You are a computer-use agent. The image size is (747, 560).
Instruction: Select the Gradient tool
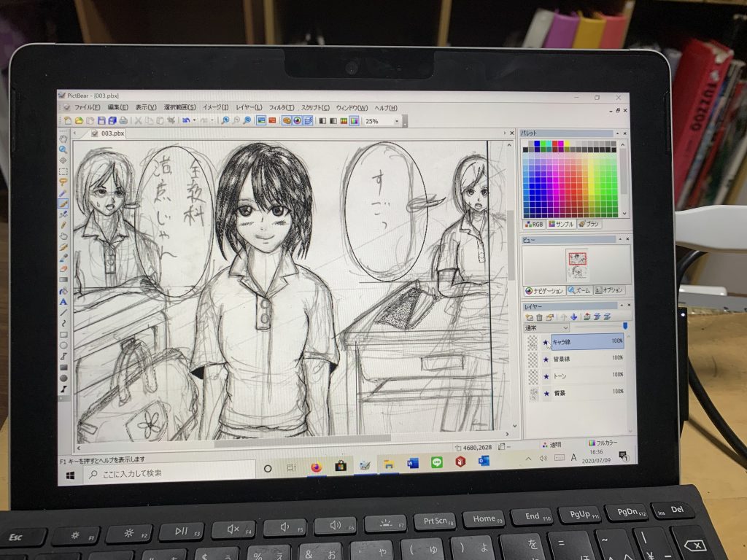click(63, 279)
